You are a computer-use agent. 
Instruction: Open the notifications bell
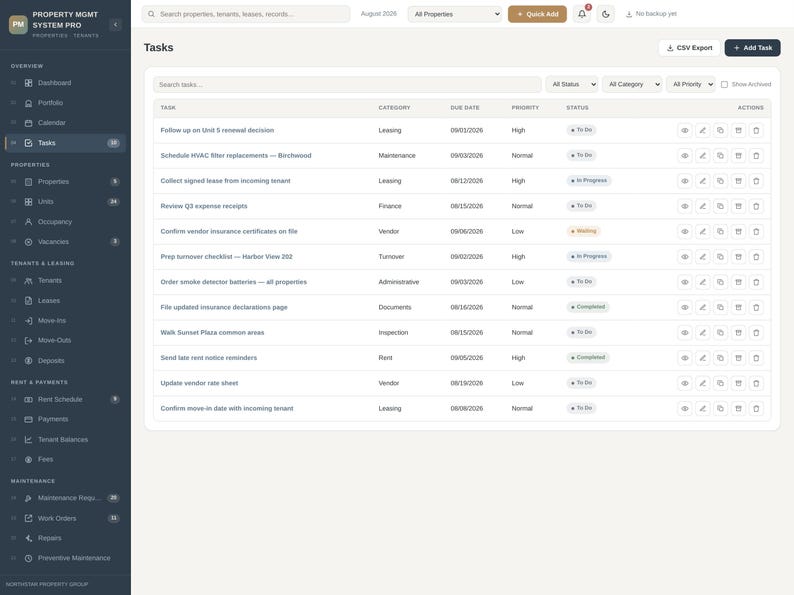pyautogui.click(x=582, y=14)
